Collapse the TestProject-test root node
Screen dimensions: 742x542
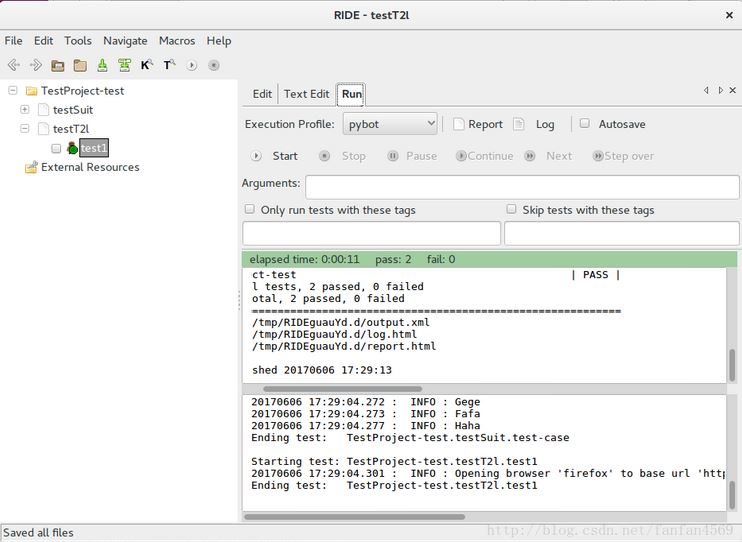(13, 91)
